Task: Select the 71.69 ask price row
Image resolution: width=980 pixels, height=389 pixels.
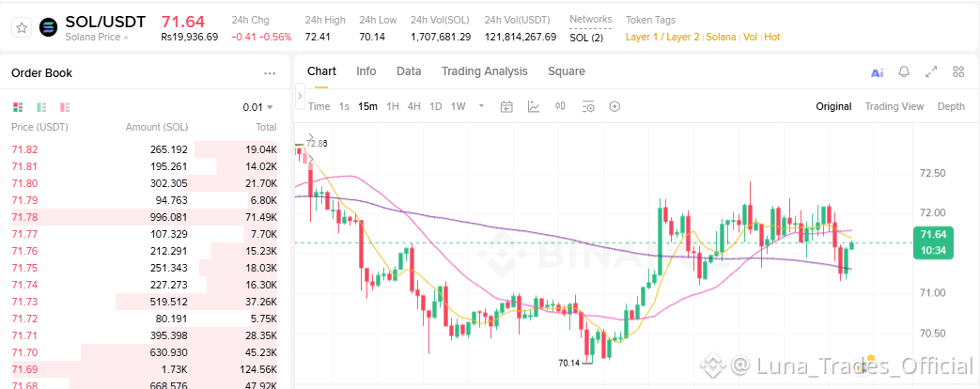Action: [x=145, y=369]
